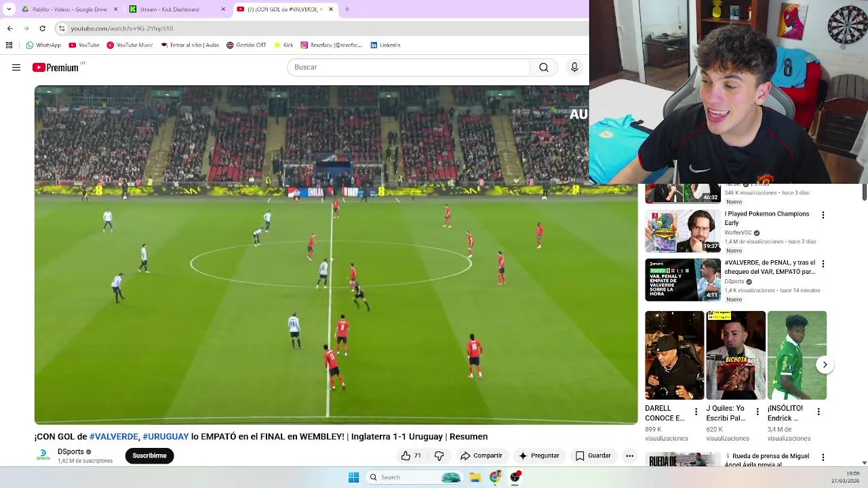The height and width of the screenshot is (488, 868).
Task: Open options menu for J Quiles short
Action: coord(757,412)
